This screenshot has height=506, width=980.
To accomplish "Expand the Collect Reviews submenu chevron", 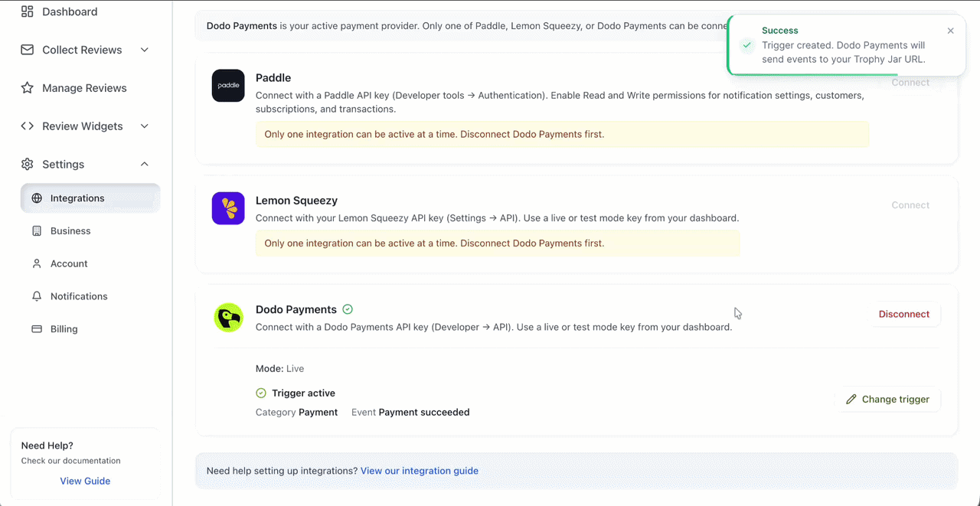I will point(145,50).
